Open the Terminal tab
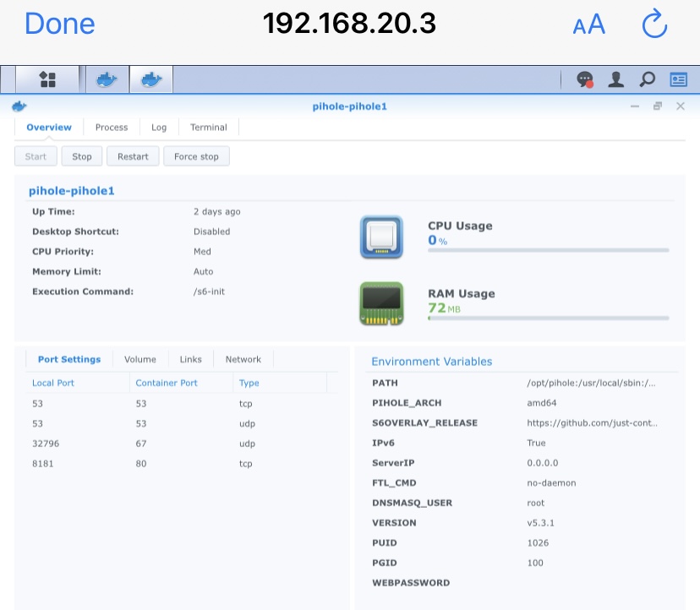 [209, 128]
